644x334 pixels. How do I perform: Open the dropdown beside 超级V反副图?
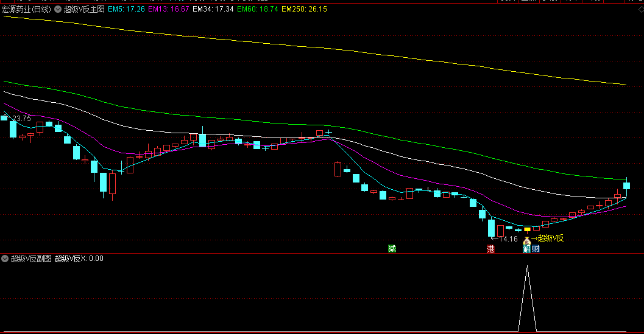tap(5, 259)
